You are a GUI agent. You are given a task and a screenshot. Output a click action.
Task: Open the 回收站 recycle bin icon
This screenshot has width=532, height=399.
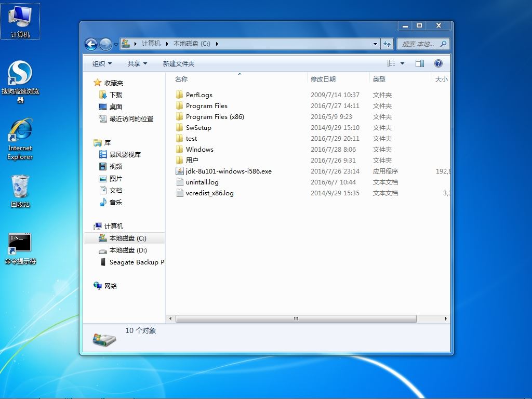[x=20, y=191]
